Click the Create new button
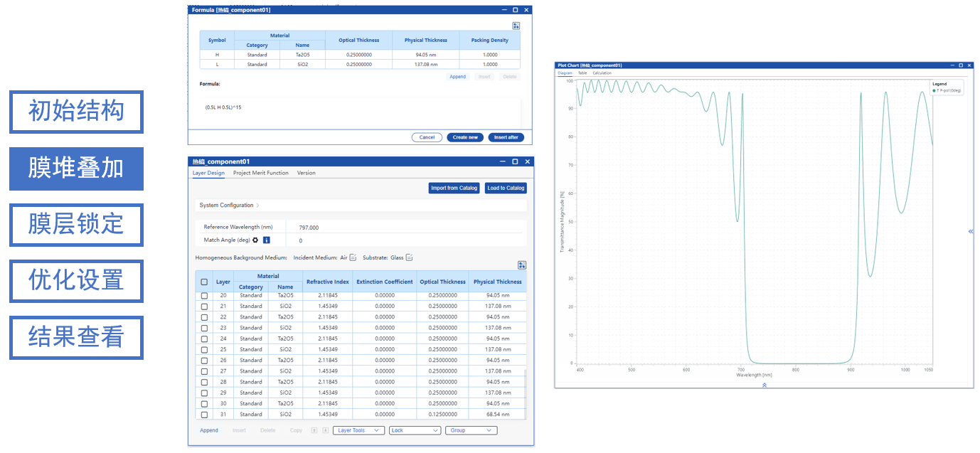The image size is (980, 453). click(465, 137)
